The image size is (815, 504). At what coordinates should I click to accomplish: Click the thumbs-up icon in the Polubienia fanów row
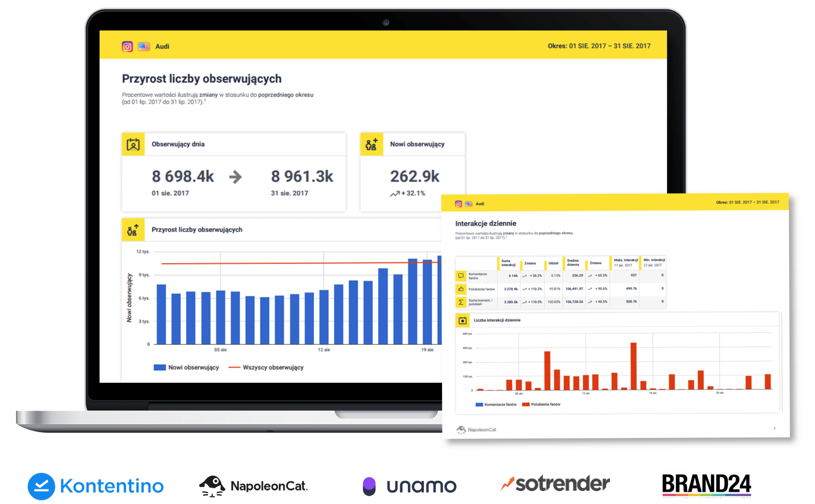click(461, 289)
